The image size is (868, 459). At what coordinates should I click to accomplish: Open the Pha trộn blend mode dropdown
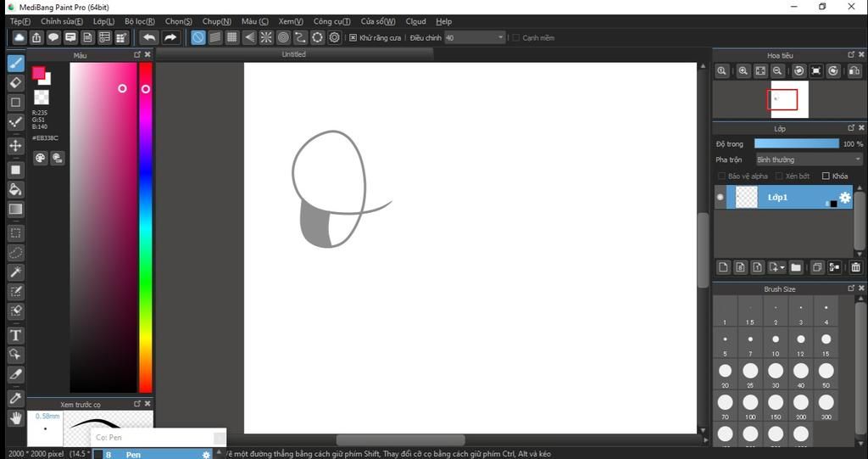pos(809,160)
